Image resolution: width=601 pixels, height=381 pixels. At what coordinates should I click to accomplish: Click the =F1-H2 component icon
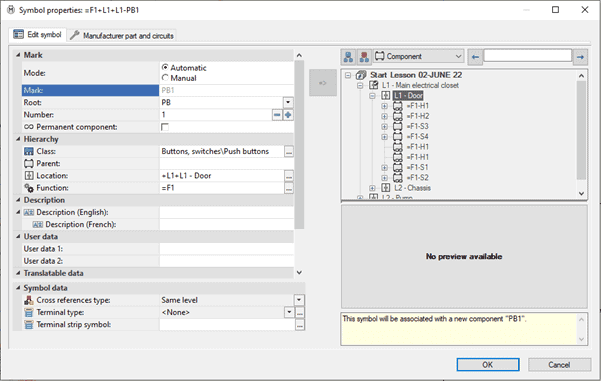(398, 116)
